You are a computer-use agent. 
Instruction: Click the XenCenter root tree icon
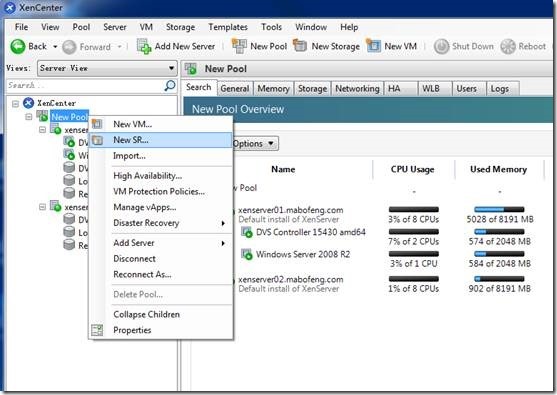[28, 103]
